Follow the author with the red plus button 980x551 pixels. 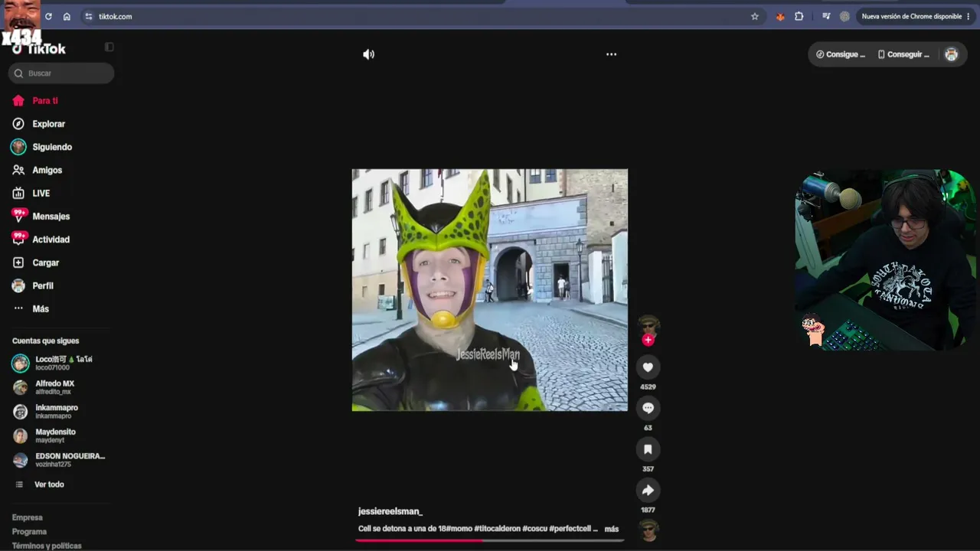point(648,340)
